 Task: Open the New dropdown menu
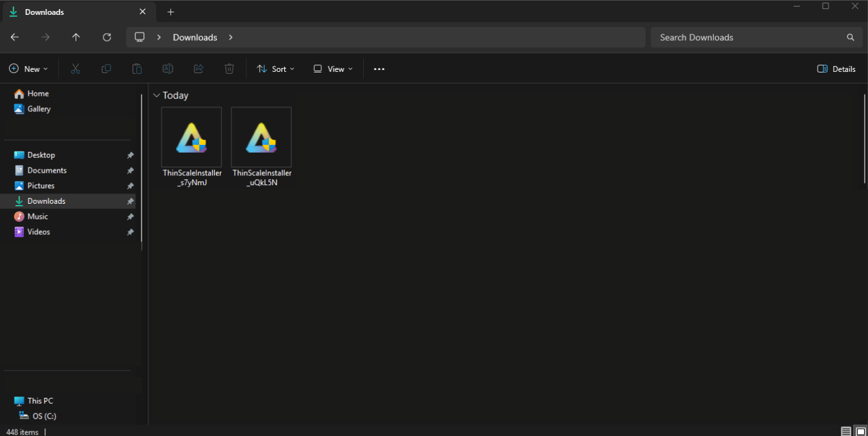(x=28, y=69)
